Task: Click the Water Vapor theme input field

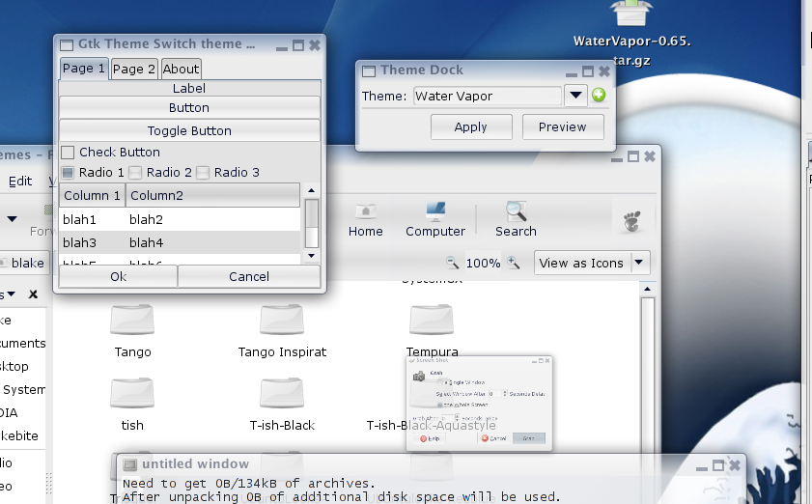Action: pos(488,96)
